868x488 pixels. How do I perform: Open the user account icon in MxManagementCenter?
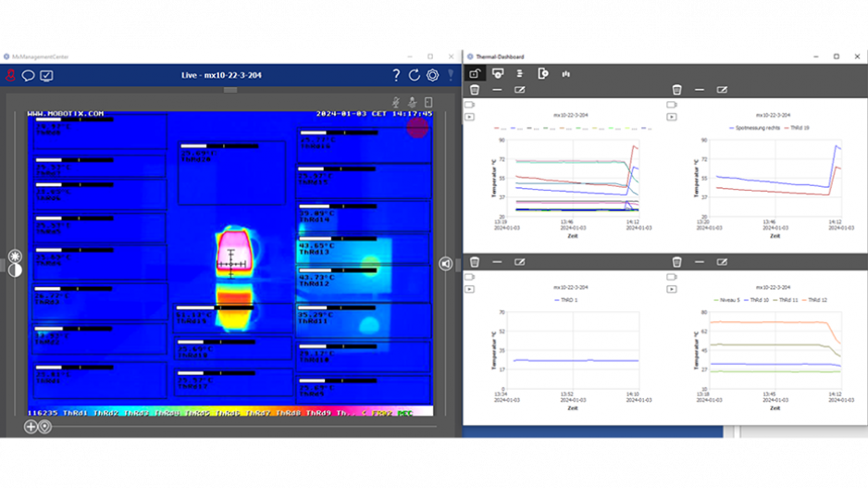[x=11, y=75]
